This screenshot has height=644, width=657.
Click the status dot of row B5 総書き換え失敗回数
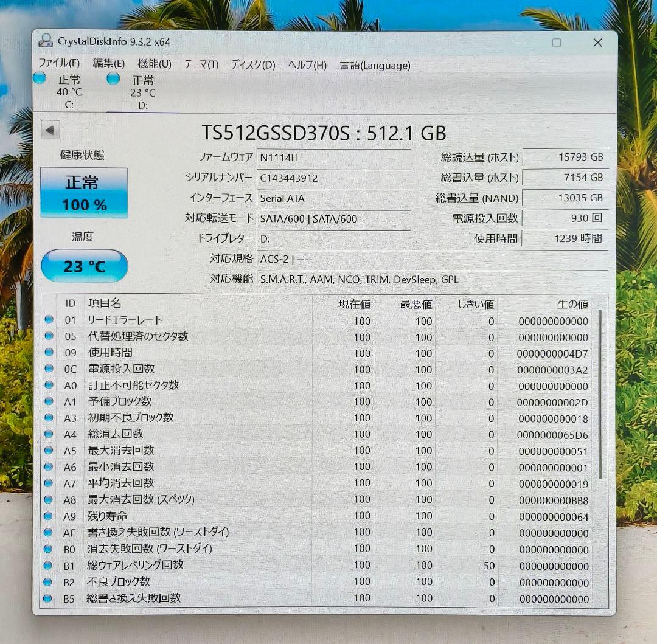click(47, 598)
